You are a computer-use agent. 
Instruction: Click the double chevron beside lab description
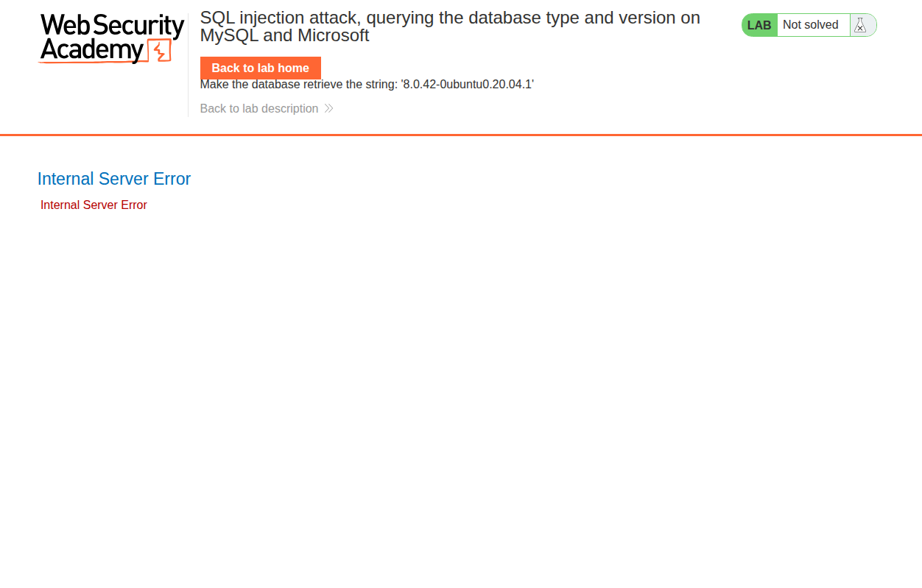click(x=328, y=109)
